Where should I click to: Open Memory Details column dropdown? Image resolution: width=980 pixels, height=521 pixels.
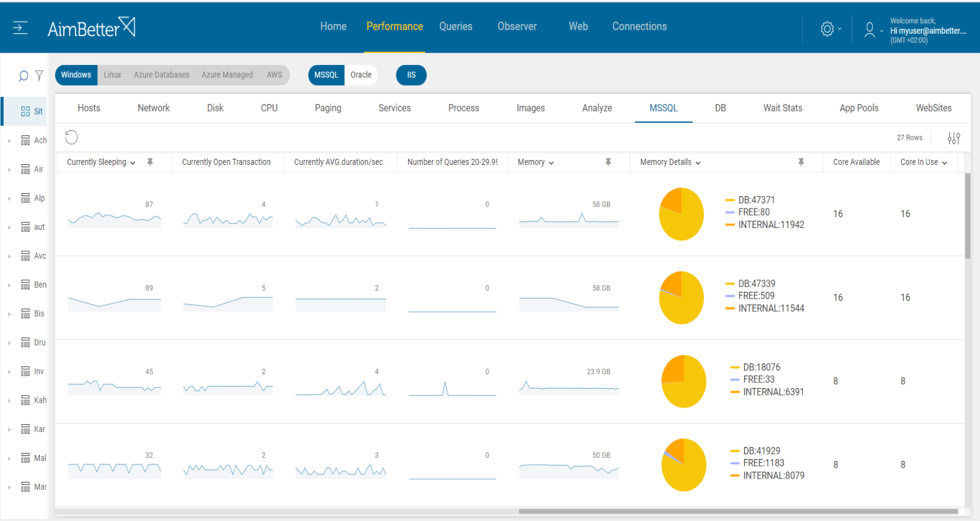tap(698, 163)
